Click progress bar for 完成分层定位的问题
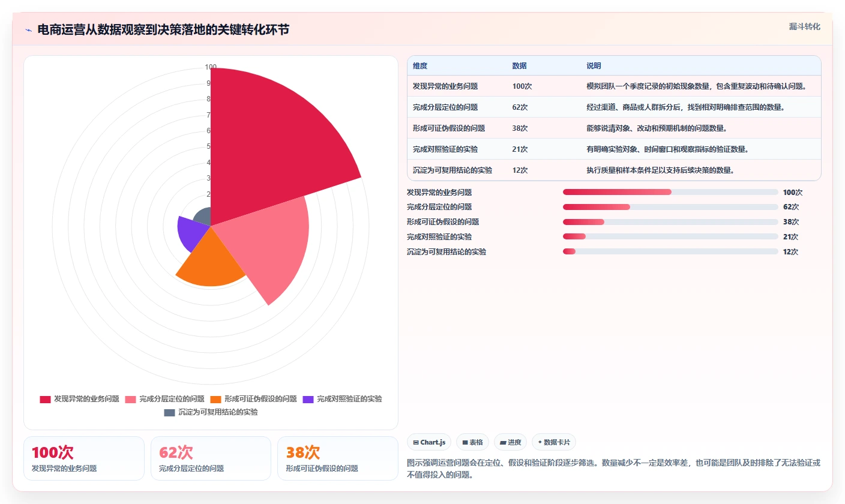845x504 pixels. 670,207
